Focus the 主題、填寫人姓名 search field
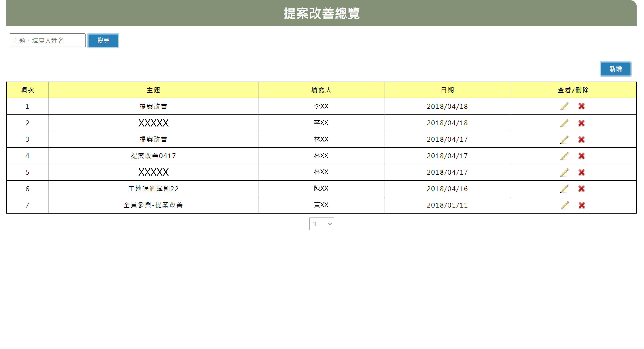This screenshot has height=349, width=644. point(48,40)
